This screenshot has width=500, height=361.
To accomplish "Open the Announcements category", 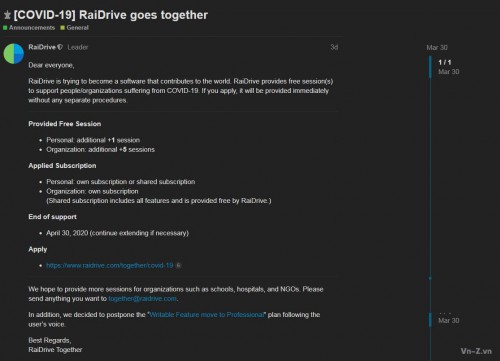I will [x=32, y=28].
